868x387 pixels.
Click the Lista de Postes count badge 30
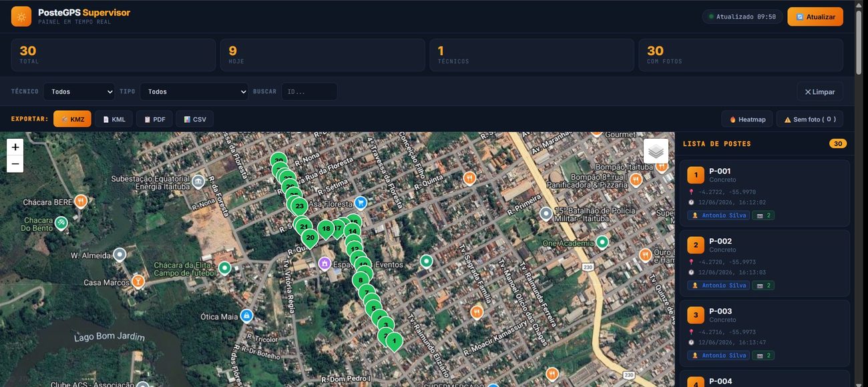coord(838,143)
